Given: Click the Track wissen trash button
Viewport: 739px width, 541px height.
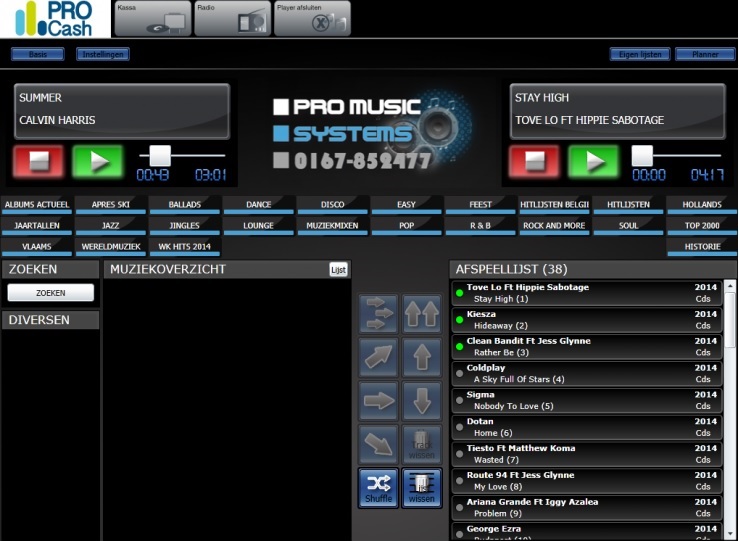Looking at the screenshot, I should pyautogui.click(x=422, y=444).
